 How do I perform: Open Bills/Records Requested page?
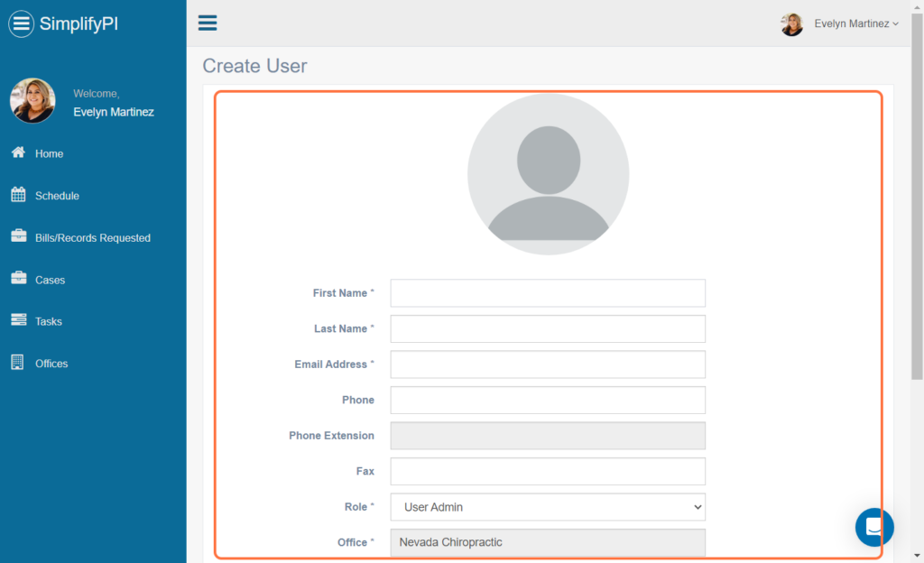pos(93,238)
